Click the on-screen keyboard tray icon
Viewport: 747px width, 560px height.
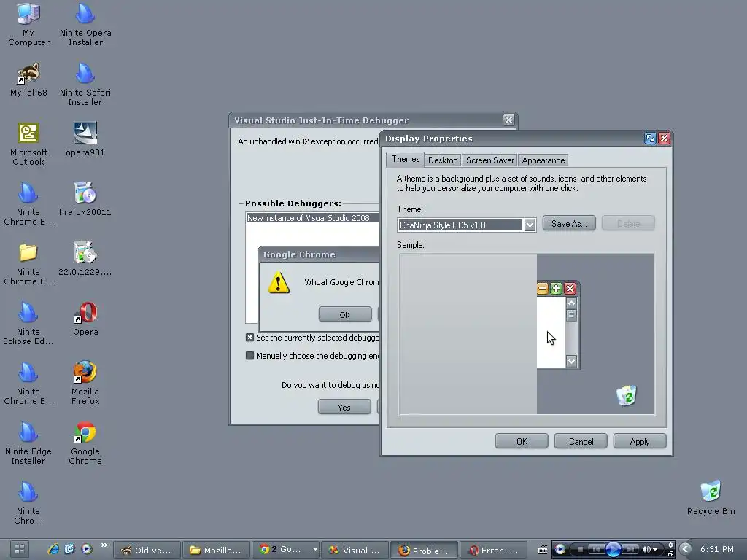(x=543, y=550)
